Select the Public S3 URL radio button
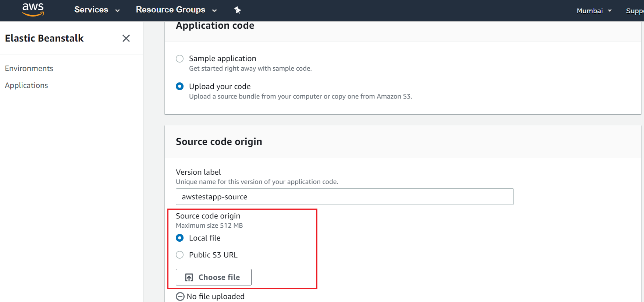Screen dimensions: 644x302 [179, 255]
